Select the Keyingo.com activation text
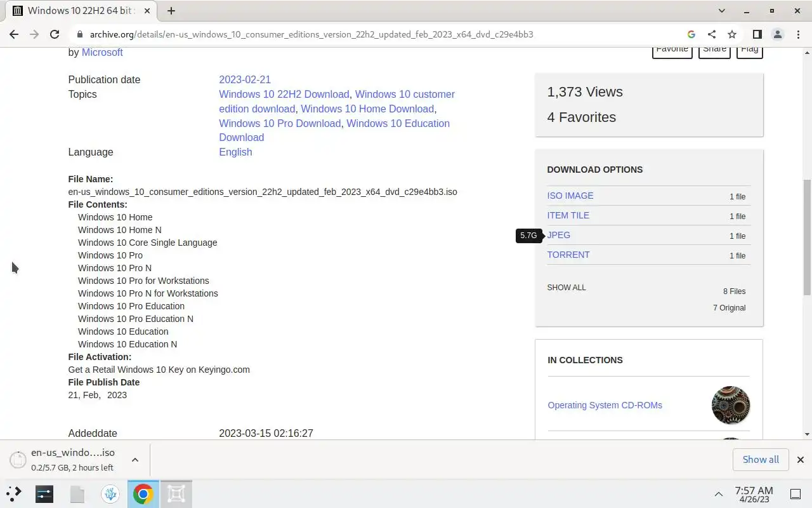 (159, 370)
